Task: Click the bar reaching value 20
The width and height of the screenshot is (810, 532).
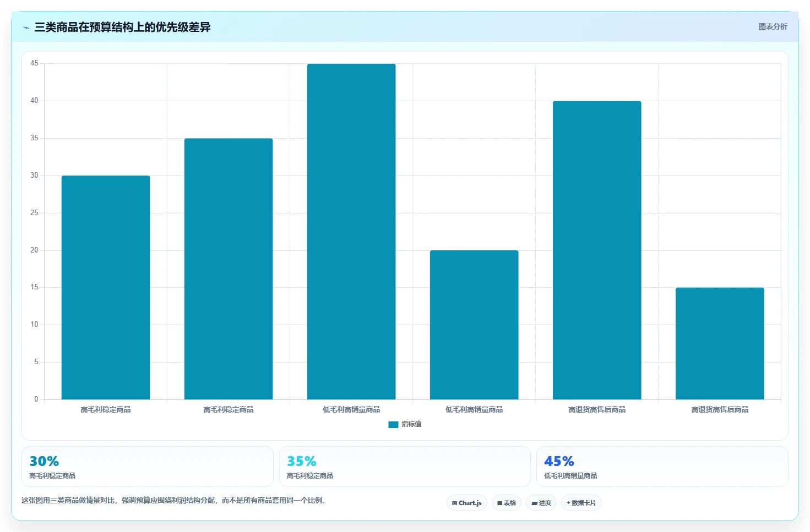Action: [x=474, y=325]
